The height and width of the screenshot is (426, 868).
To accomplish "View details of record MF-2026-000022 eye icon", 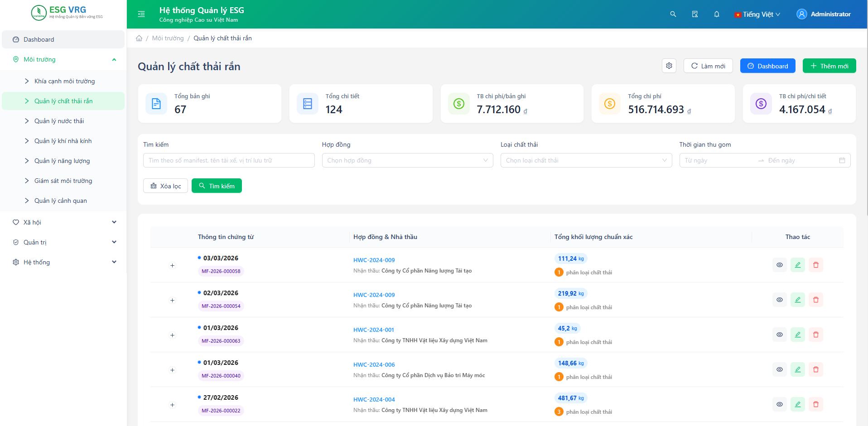I will pos(780,404).
